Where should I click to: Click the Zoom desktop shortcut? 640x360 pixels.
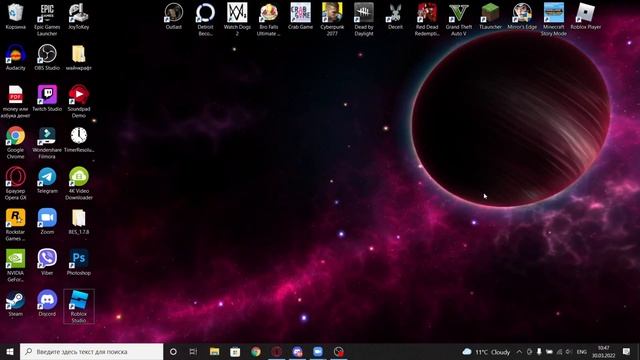47,221
